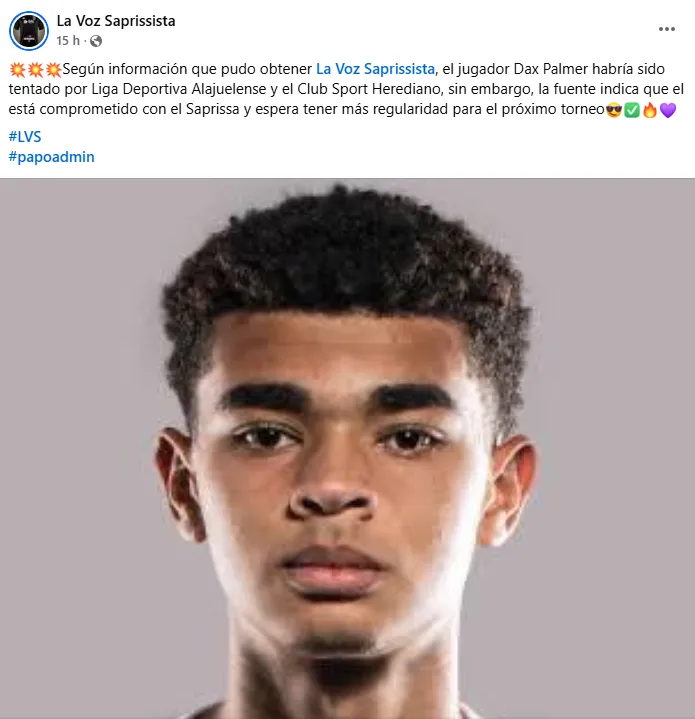
Task: Click the purple heart emoji
Action: point(668,110)
